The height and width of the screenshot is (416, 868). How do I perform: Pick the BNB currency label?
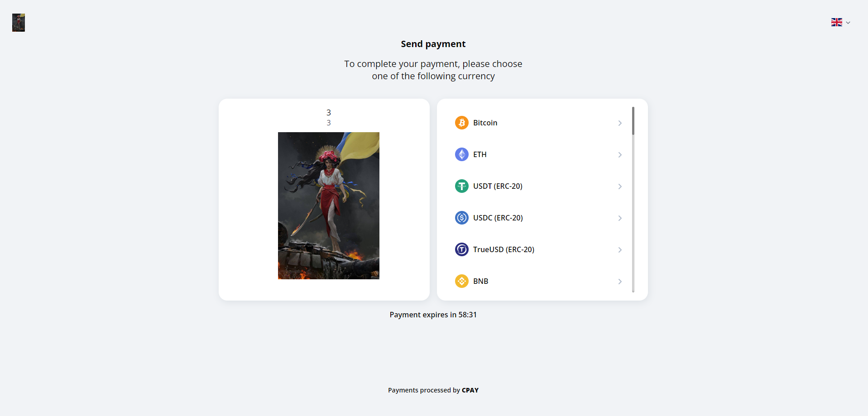[480, 281]
